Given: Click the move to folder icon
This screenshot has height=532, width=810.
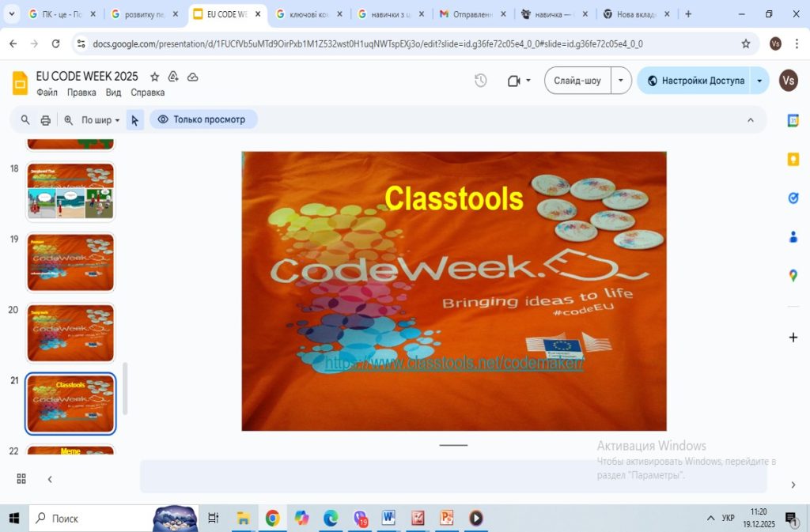Looking at the screenshot, I should point(173,77).
